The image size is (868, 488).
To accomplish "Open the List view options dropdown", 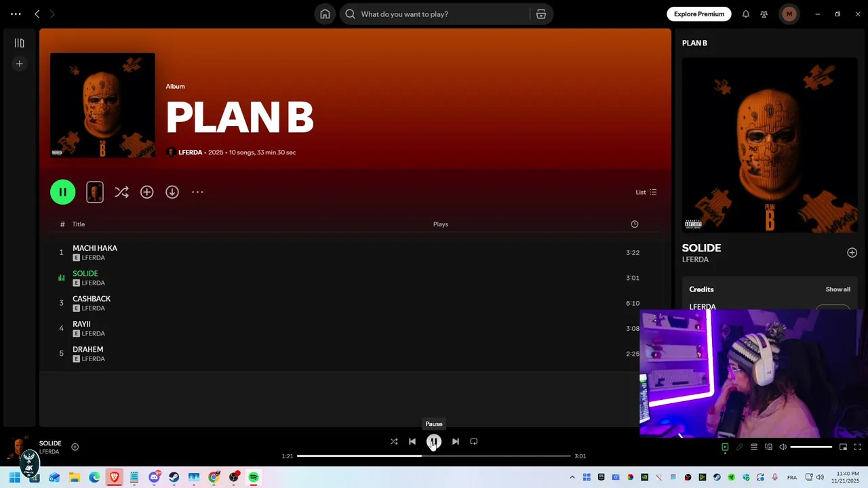I will (x=646, y=192).
